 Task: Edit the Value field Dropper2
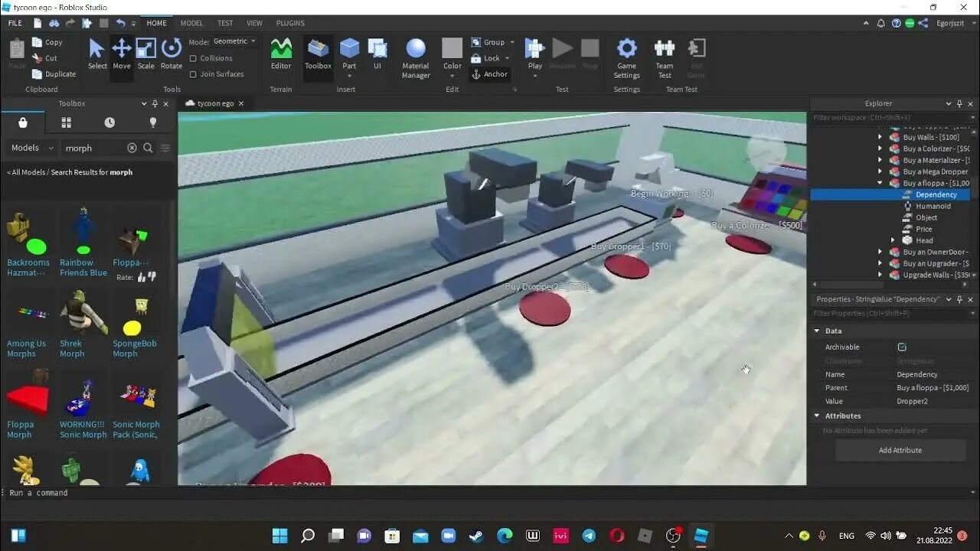934,401
